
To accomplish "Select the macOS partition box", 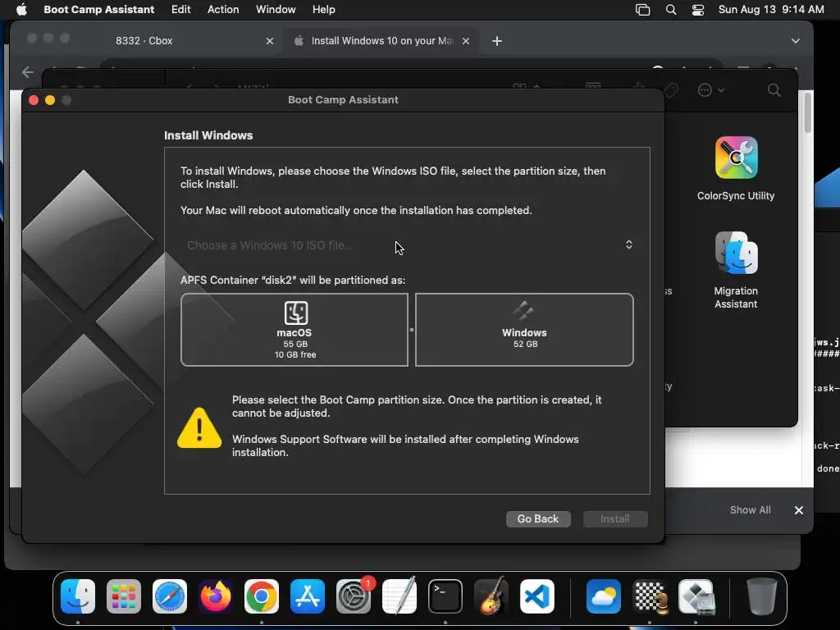I will (x=294, y=330).
